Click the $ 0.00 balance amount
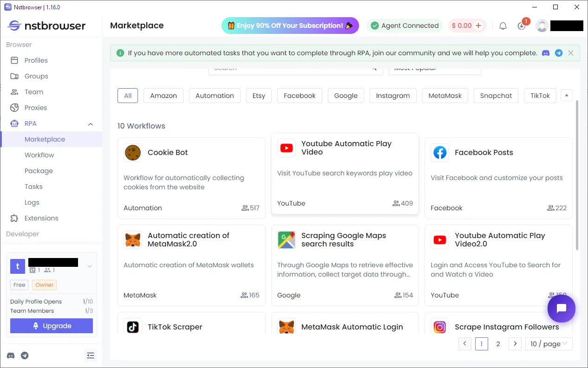Screen dimensions: 588x368 click(x=462, y=26)
